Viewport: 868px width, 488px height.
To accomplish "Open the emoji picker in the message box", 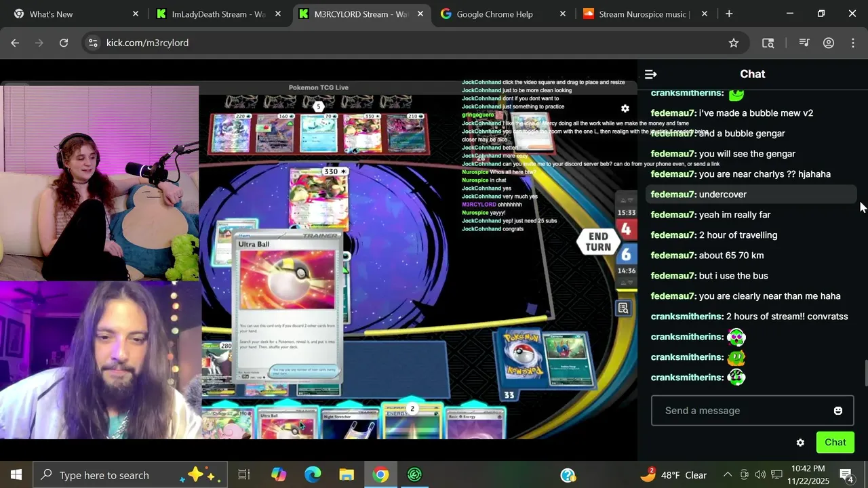I will [x=837, y=411].
